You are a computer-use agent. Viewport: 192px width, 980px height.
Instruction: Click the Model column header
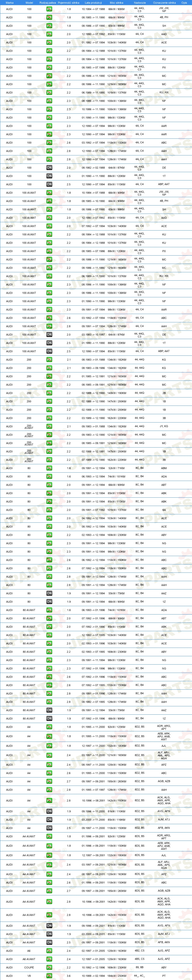point(29,3)
